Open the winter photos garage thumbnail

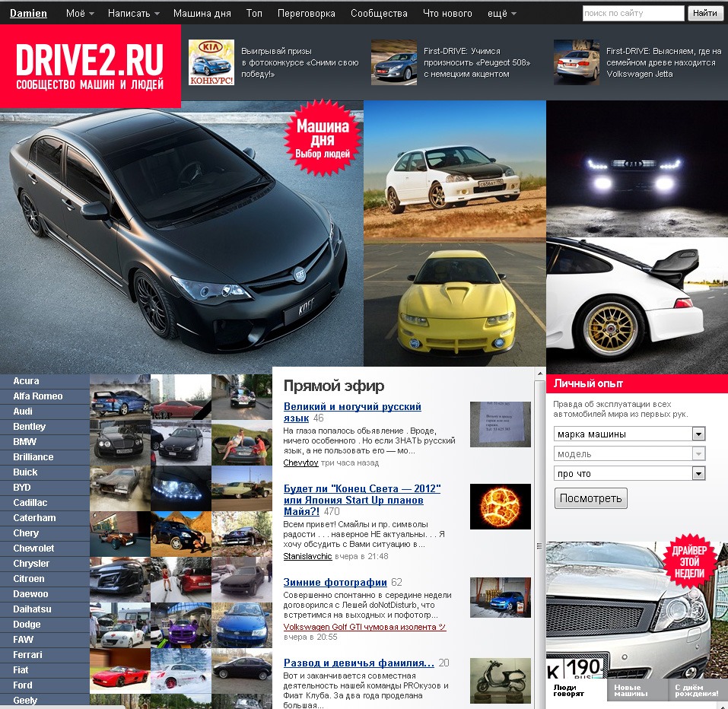(500, 598)
